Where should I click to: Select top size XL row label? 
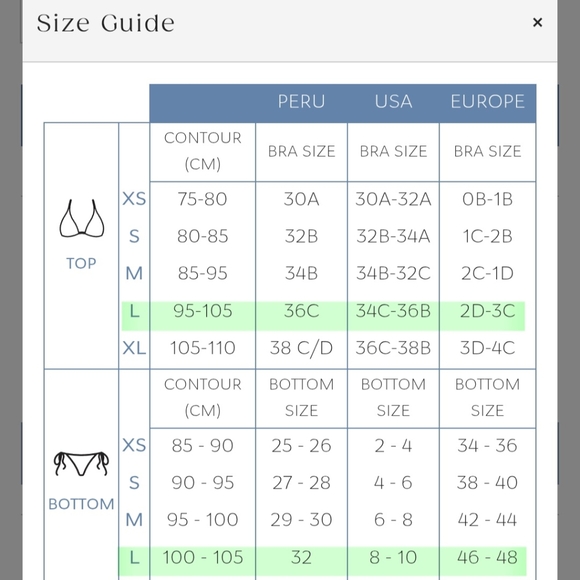(x=134, y=348)
